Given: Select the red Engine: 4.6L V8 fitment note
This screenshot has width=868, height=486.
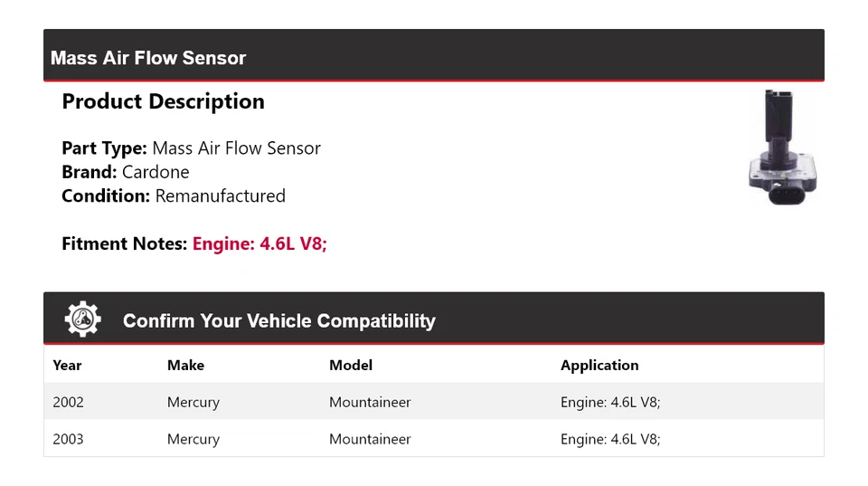Looking at the screenshot, I should coord(259,243).
